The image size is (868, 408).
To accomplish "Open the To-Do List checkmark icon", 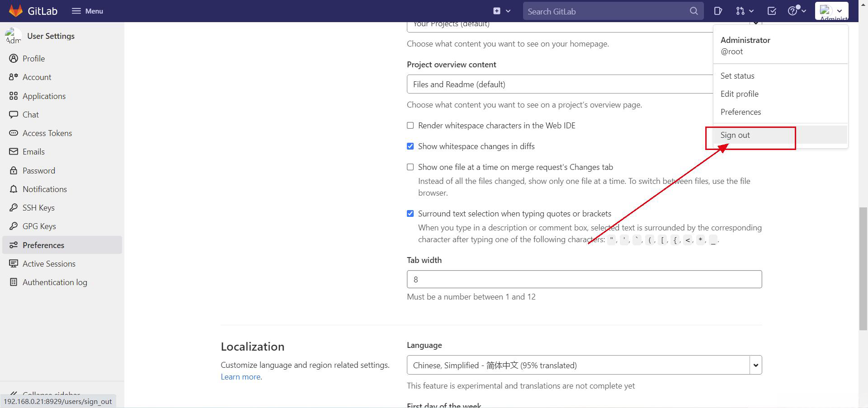I will tap(772, 11).
